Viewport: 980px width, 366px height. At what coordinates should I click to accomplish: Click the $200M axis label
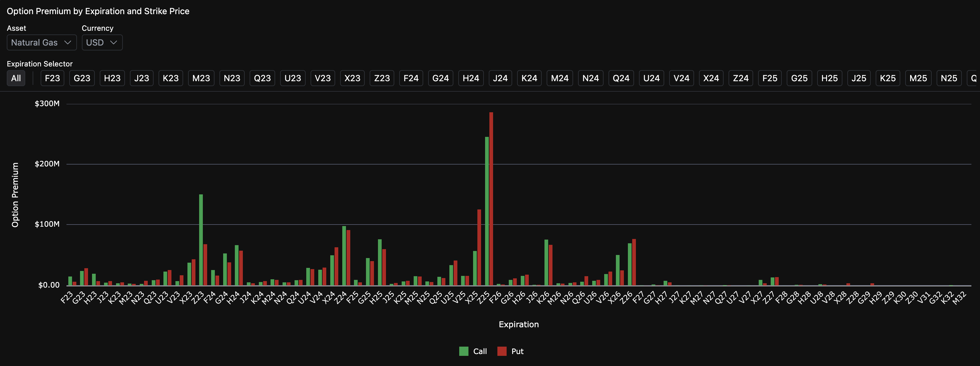pyautogui.click(x=47, y=164)
